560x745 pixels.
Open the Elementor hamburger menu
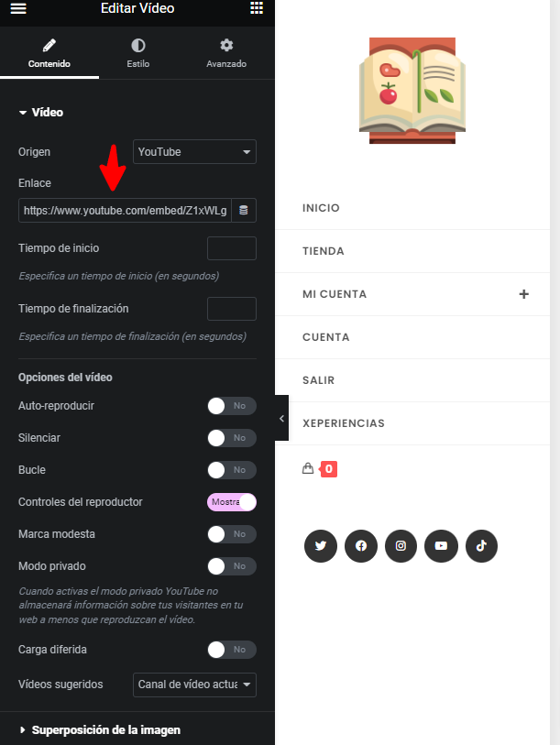18,8
